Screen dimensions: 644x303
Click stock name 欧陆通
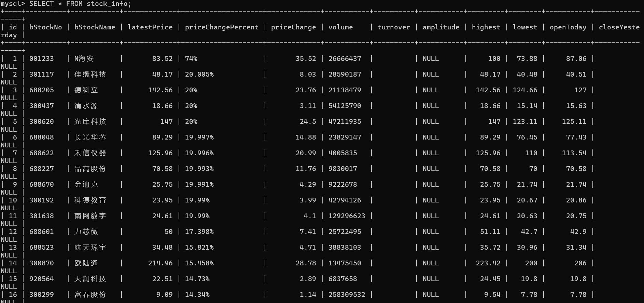86,263
